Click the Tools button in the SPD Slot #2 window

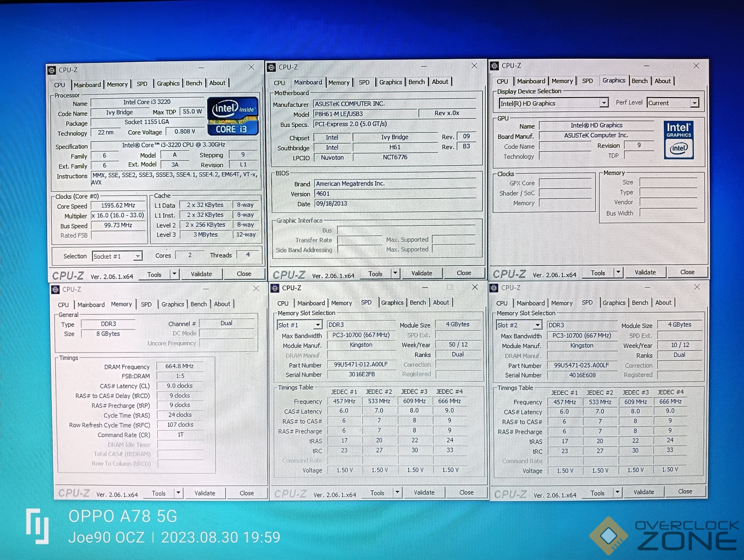click(597, 493)
